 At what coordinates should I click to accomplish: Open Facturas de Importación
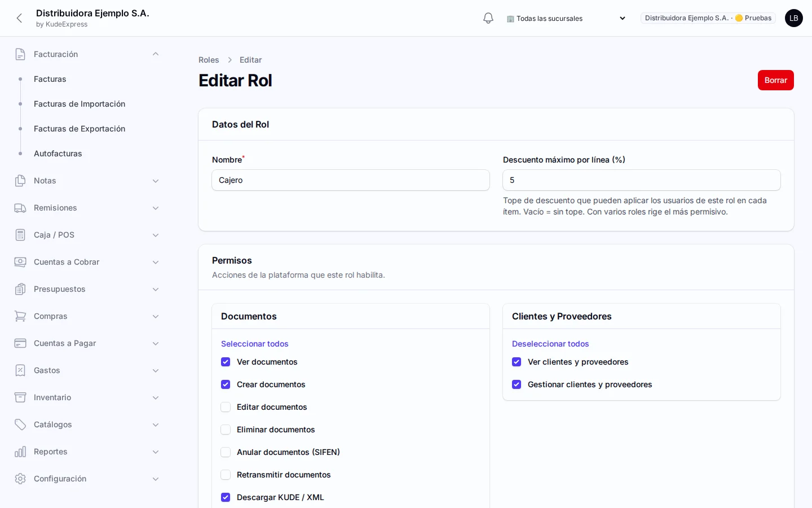[x=80, y=104]
